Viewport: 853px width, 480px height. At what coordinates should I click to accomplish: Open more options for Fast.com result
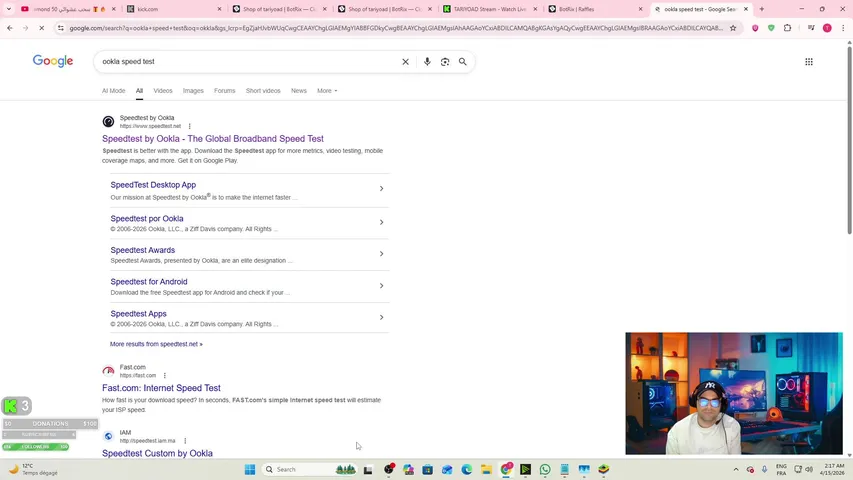(164, 376)
